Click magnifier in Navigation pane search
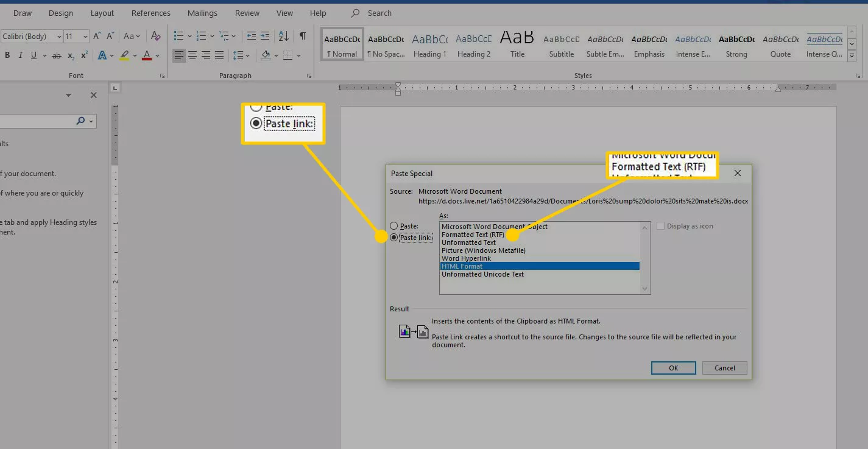This screenshot has height=449, width=868. point(80,121)
